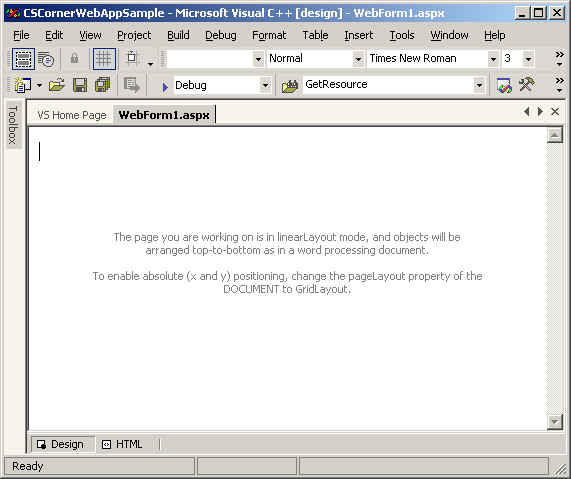Toggle Display Borders toolbar button

(x=23, y=59)
